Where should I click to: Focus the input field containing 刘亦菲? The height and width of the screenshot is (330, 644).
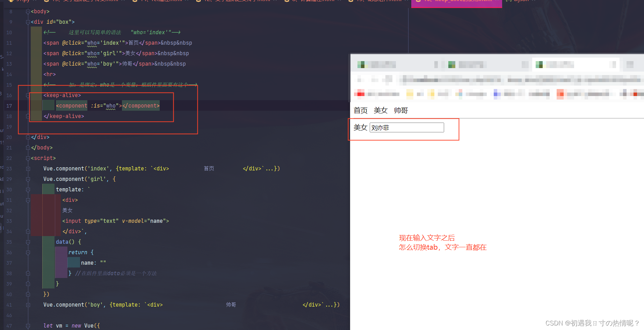[407, 127]
